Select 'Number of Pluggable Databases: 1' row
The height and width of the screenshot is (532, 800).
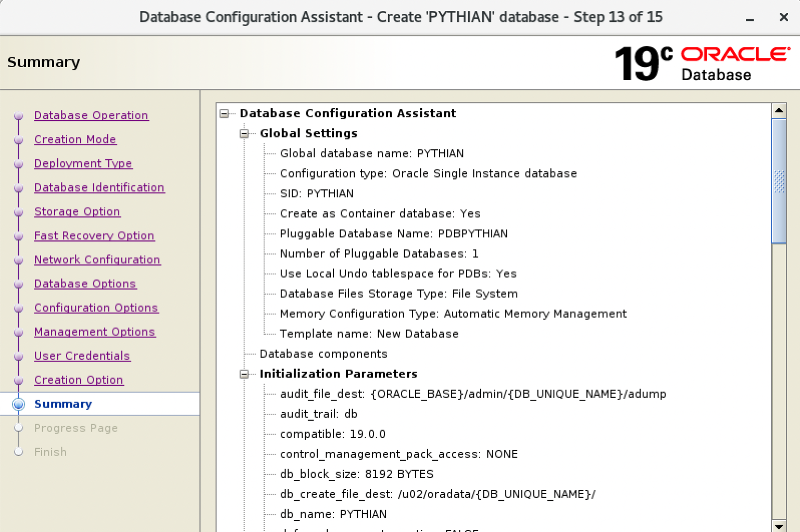[379, 254]
